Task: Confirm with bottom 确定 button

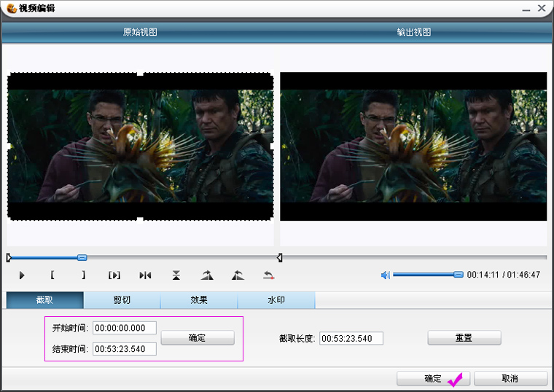Action: point(433,379)
